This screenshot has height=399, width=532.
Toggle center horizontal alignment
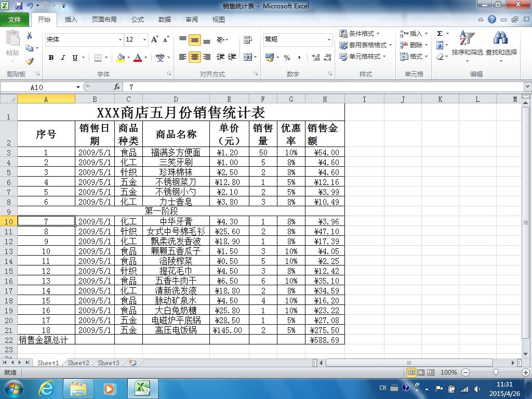coord(195,57)
